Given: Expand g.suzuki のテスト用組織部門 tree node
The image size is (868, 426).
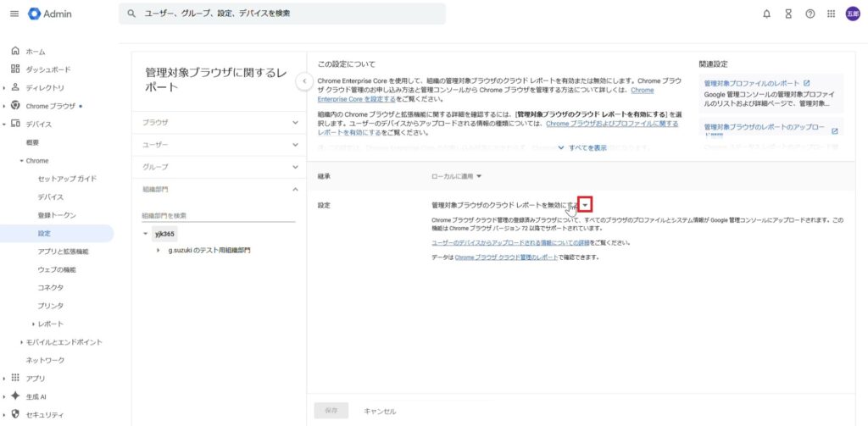Looking at the screenshot, I should tap(159, 251).
